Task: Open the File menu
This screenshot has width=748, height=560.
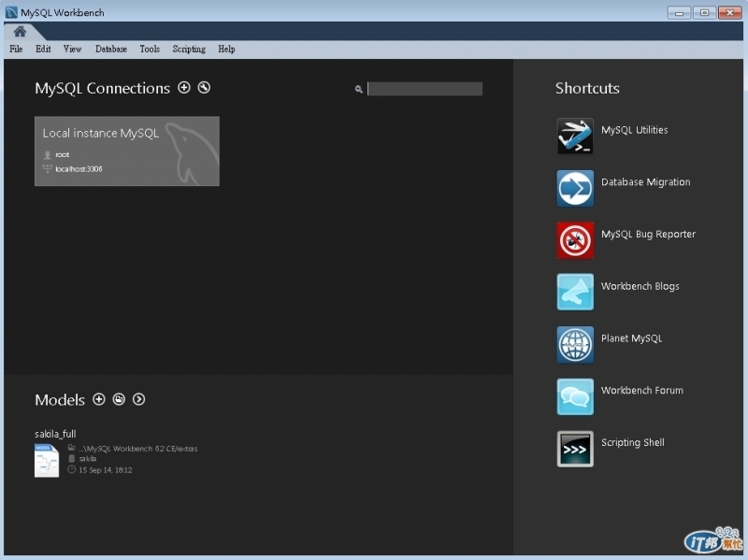Action: point(16,50)
